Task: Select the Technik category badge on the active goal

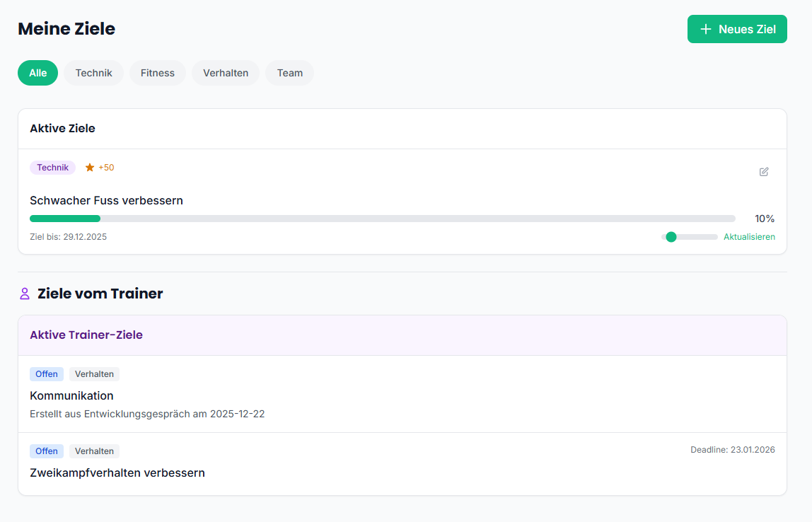Action: (x=52, y=168)
